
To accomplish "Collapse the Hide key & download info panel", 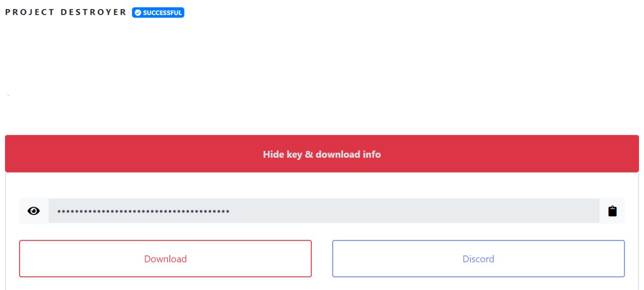I will point(322,154).
